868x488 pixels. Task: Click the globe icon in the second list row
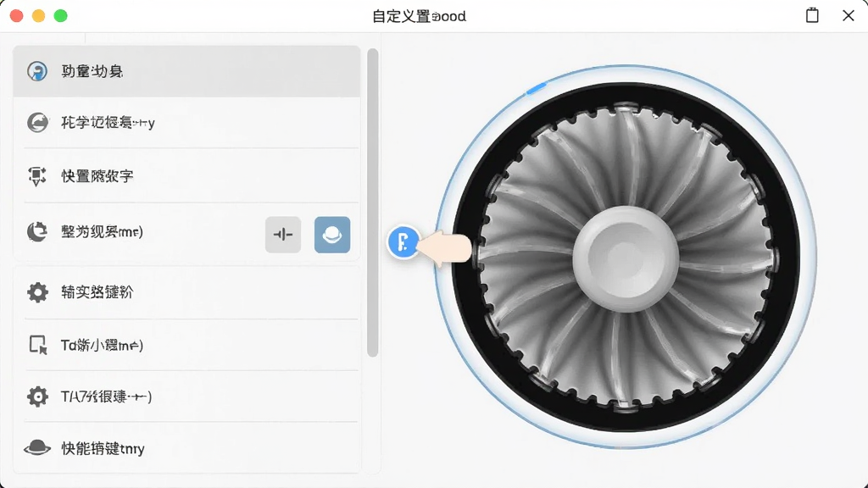point(37,122)
